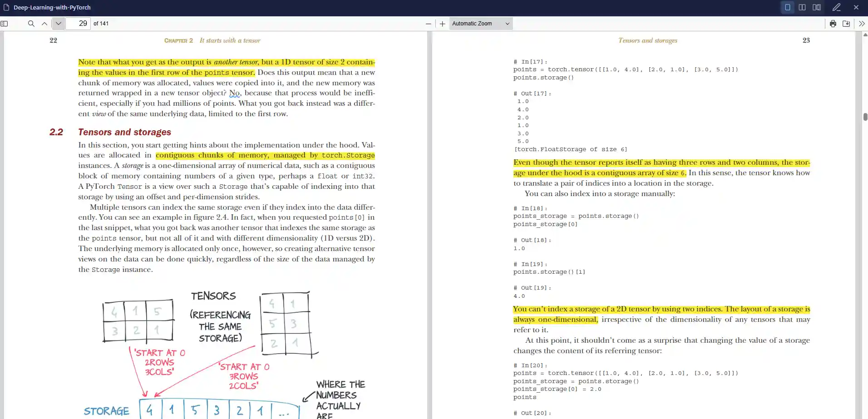Viewport: 868px width, 419px height.
Task: Toggle the sidebar panel icon
Action: [5, 24]
